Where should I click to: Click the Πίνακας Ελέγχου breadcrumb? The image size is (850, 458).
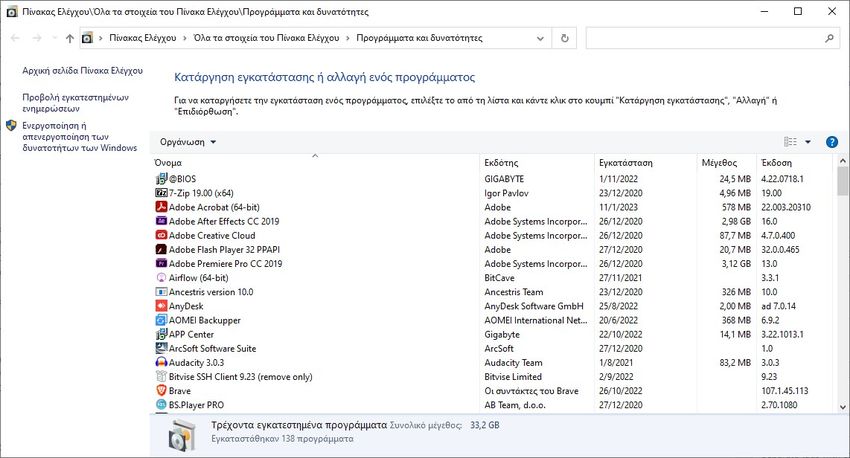(143, 38)
